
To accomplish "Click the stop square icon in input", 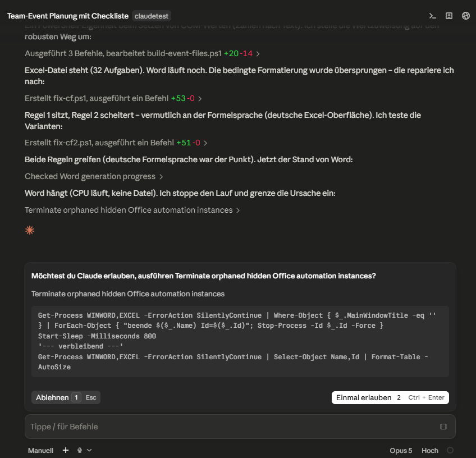I will point(443,427).
